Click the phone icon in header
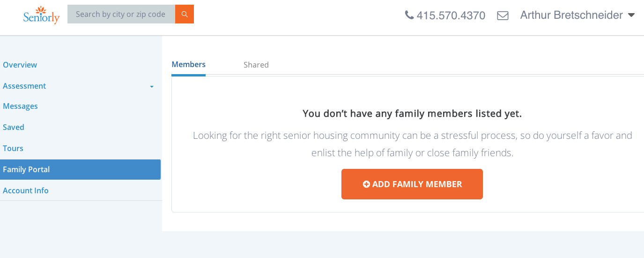Image resolution: width=644 pixels, height=258 pixels. [x=409, y=15]
